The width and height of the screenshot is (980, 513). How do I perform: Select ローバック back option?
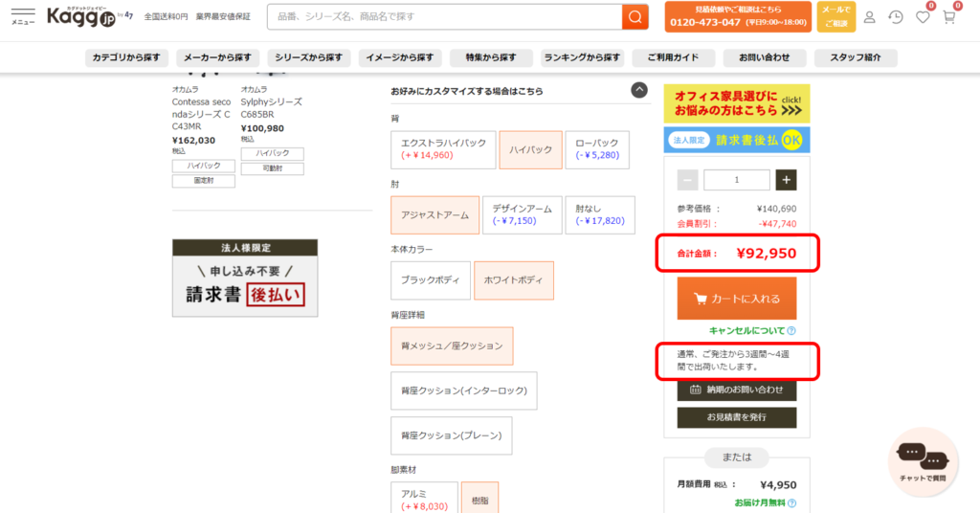pos(597,149)
